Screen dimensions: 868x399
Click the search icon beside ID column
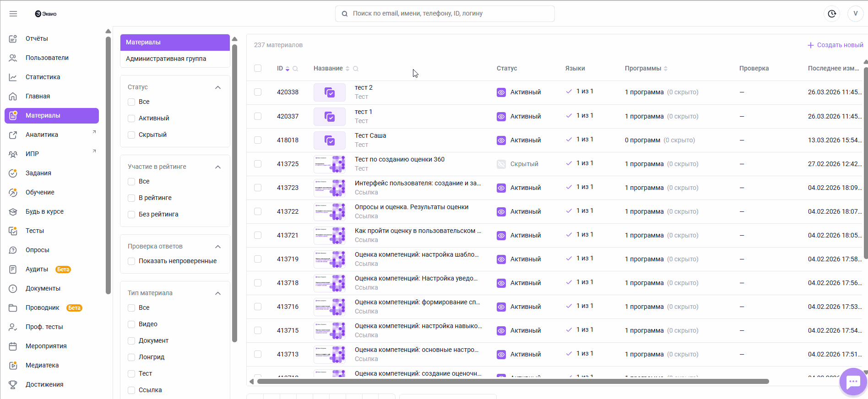[x=295, y=69]
